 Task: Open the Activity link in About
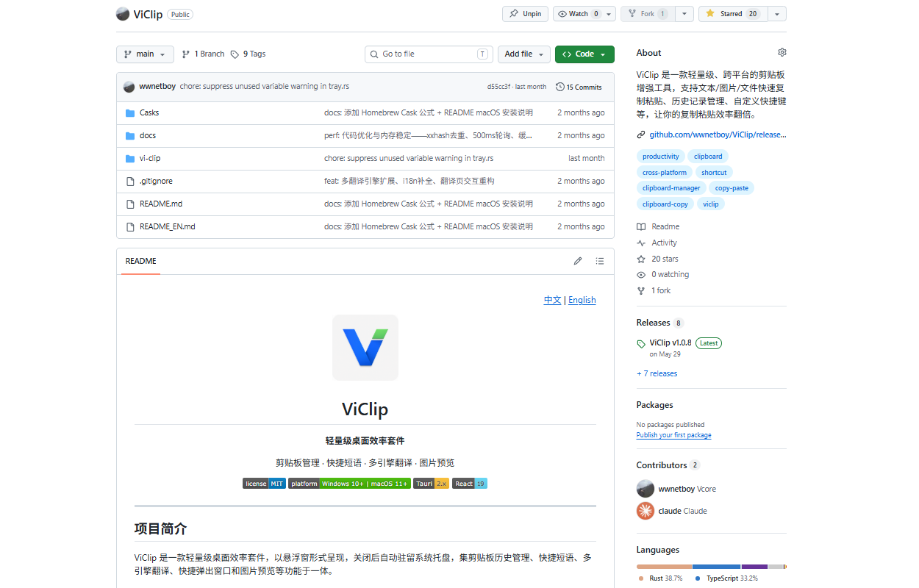click(657, 243)
